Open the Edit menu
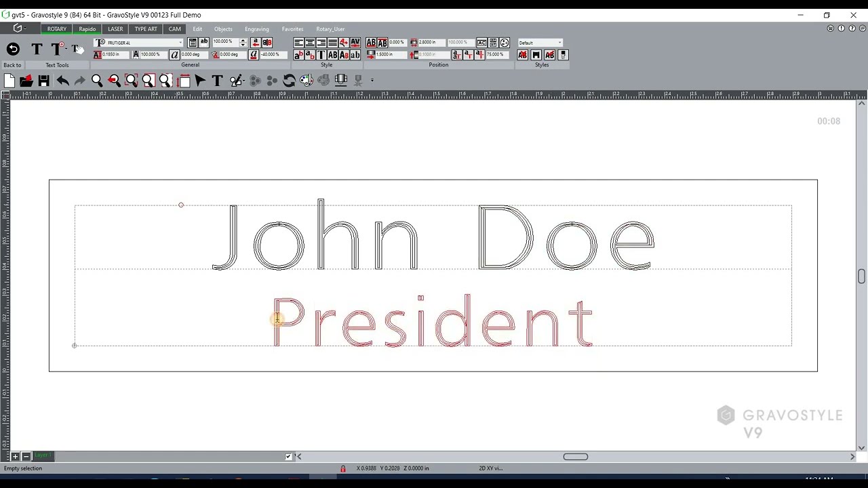The width and height of the screenshot is (868, 488). click(197, 29)
